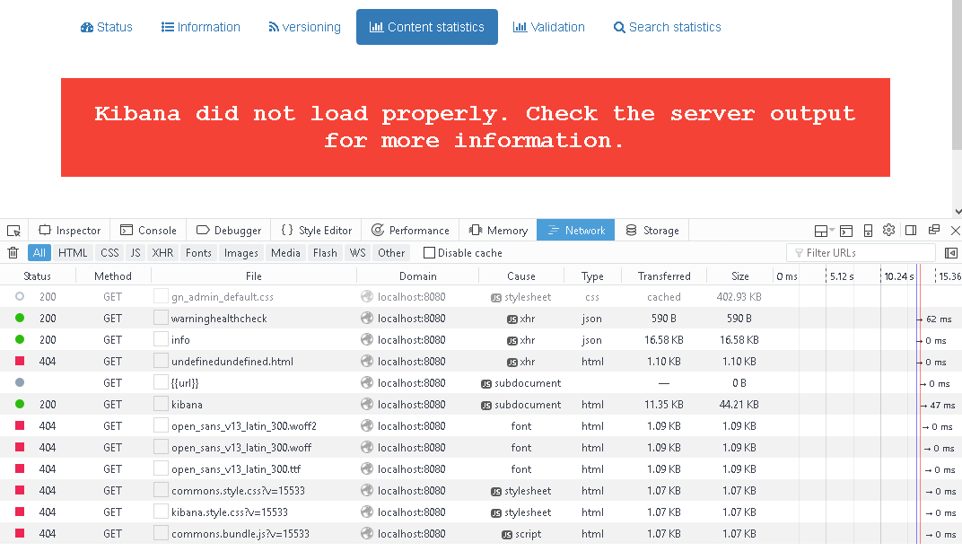Toggle the split console icon
The height and width of the screenshot is (560, 962).
tap(846, 230)
